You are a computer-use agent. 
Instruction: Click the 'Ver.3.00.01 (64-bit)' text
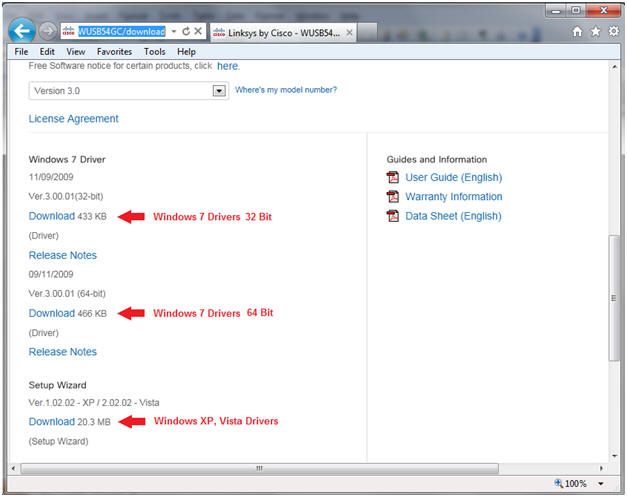(x=67, y=293)
